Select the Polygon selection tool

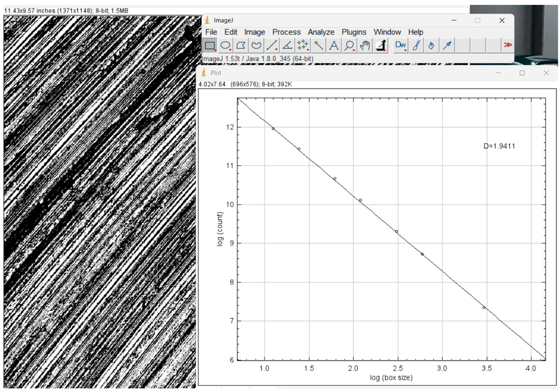coord(241,45)
